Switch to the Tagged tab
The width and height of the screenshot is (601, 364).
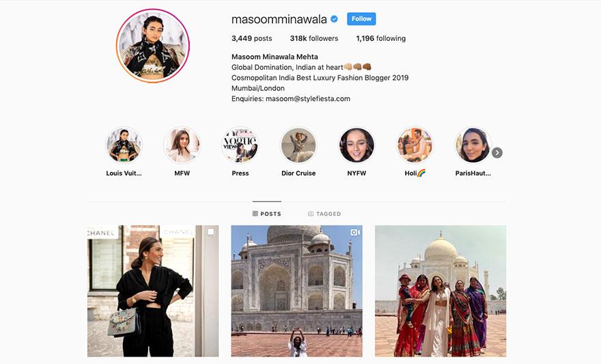[324, 214]
